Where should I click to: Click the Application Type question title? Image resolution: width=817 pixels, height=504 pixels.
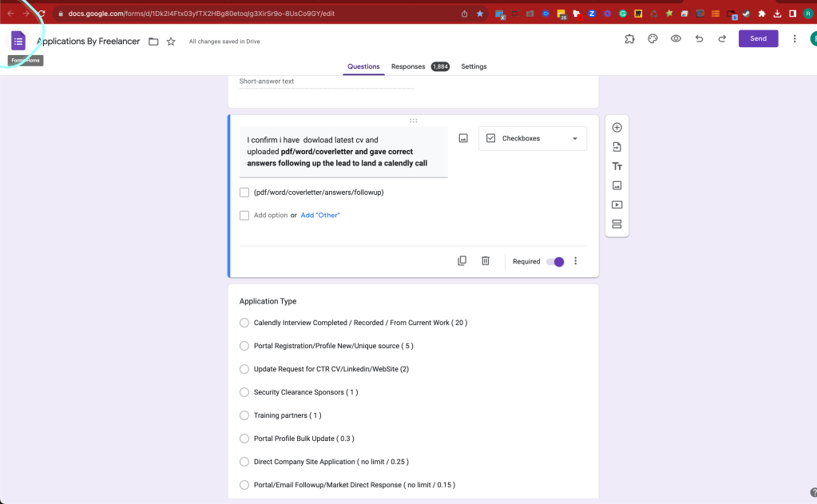pos(268,301)
